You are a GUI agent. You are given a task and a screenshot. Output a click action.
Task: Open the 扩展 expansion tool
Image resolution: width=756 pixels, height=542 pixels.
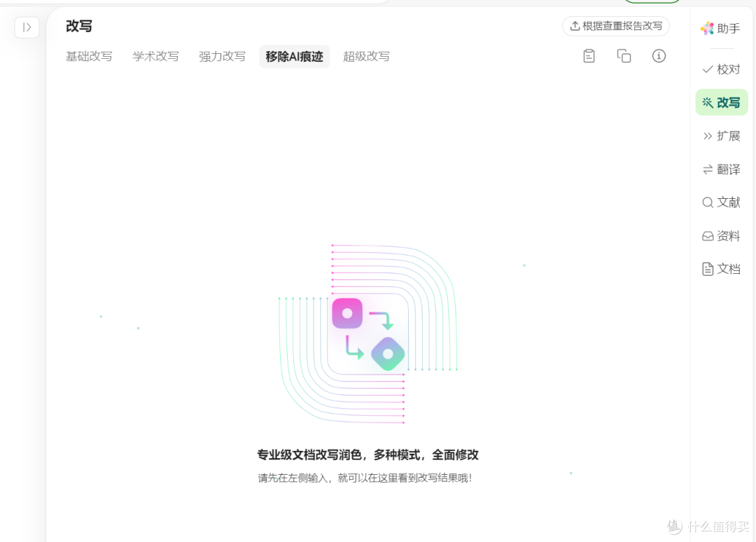[721, 135]
